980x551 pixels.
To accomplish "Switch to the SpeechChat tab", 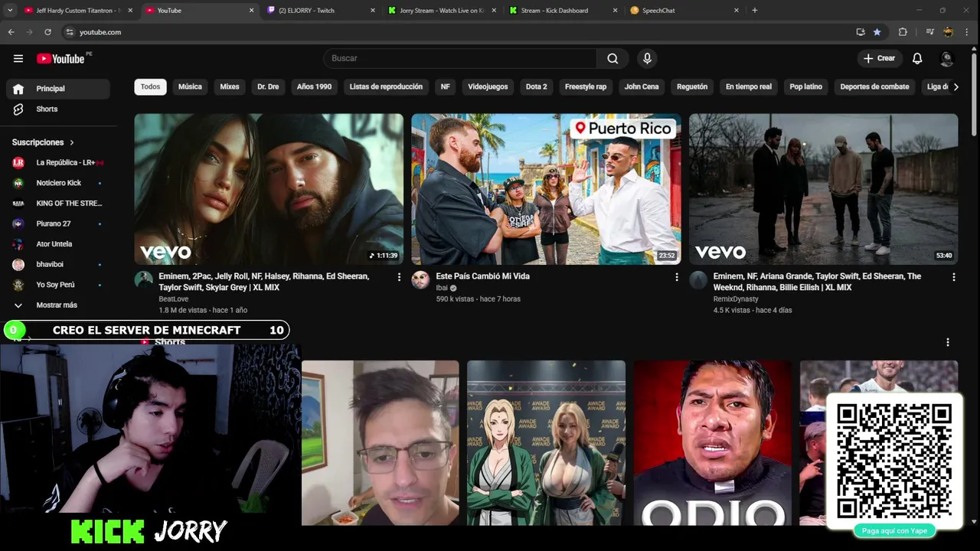I will click(x=684, y=11).
